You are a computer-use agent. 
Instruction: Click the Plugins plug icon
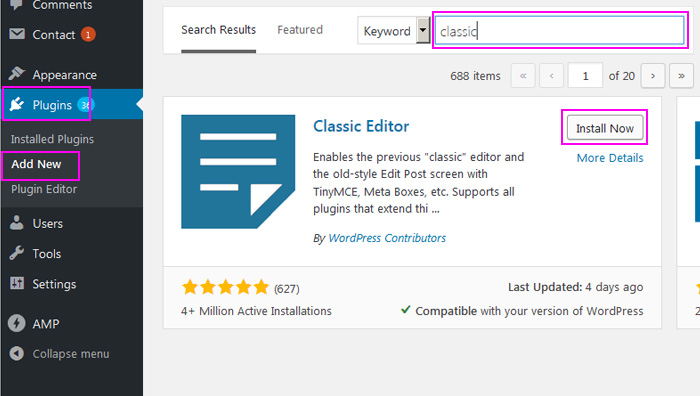17,104
